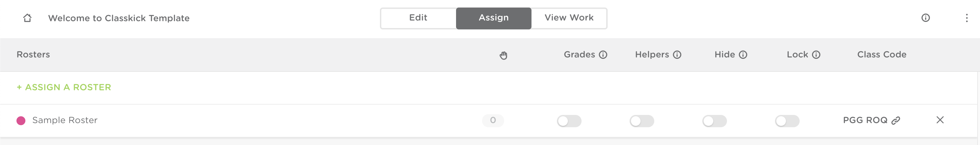Show info about Lock
980x145 pixels.
click(x=816, y=55)
